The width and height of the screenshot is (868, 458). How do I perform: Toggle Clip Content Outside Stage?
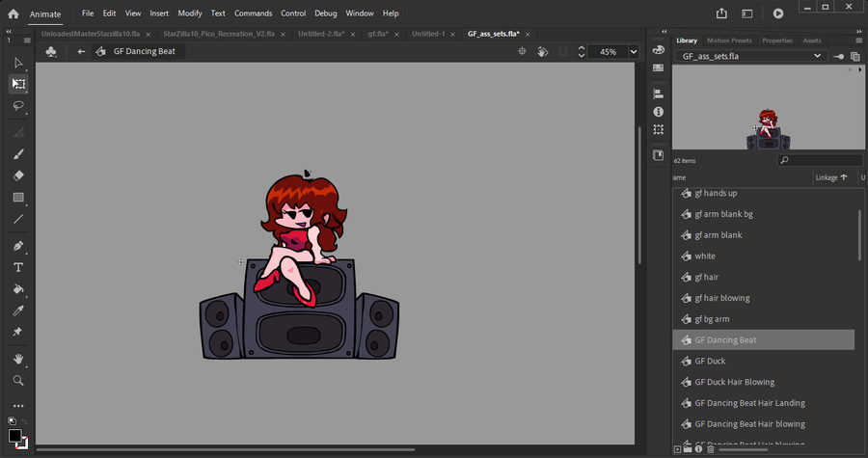(x=563, y=51)
